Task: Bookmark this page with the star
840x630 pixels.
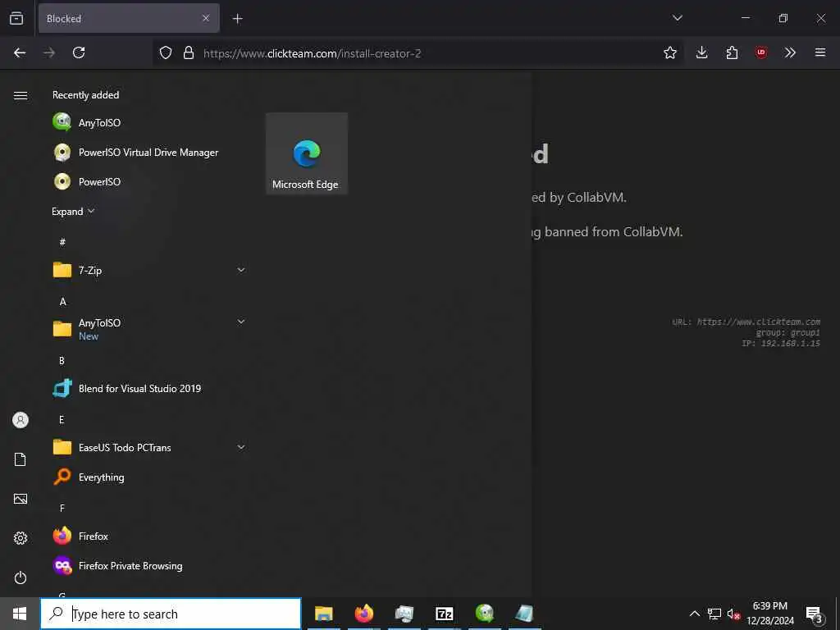Action: click(670, 52)
